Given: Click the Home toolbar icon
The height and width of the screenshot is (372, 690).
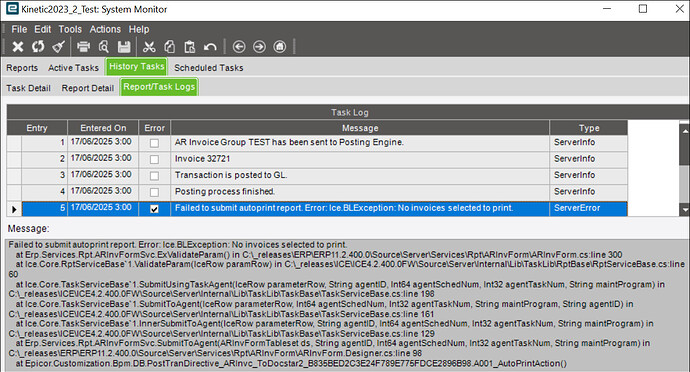Looking at the screenshot, I should [280, 46].
